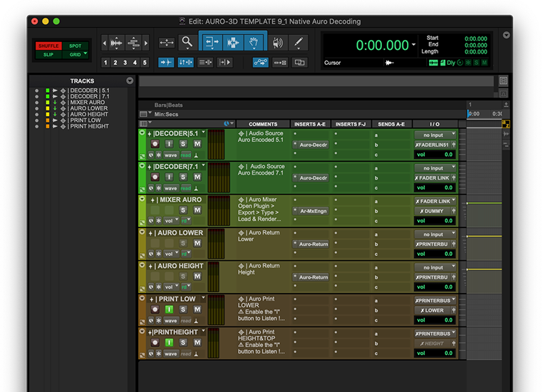Open the Ar-MxEngn insert plugin

point(313,211)
